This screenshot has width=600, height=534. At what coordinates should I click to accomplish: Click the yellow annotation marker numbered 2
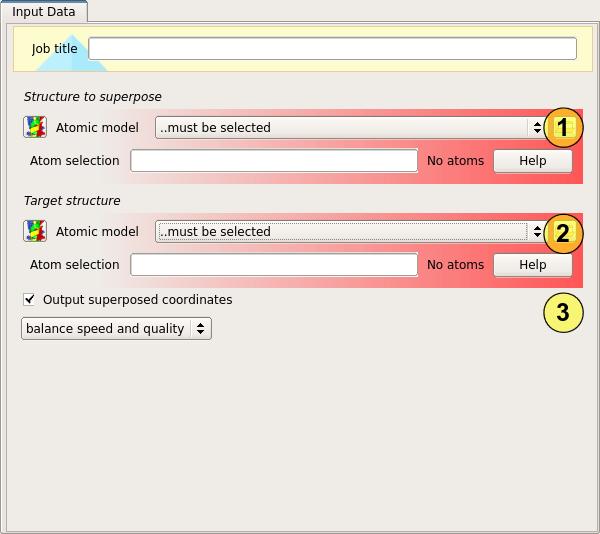pos(563,233)
